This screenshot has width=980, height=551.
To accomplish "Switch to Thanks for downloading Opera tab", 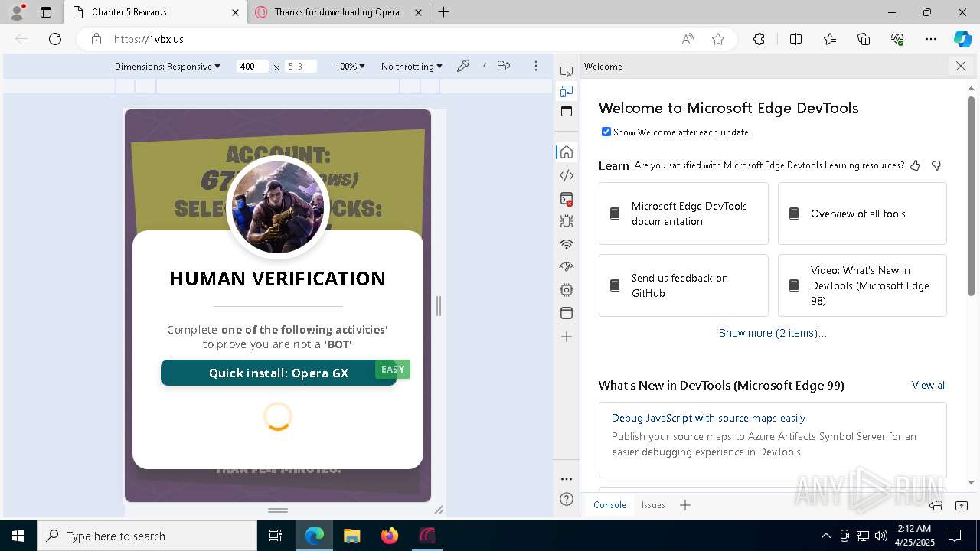I will pos(338,12).
